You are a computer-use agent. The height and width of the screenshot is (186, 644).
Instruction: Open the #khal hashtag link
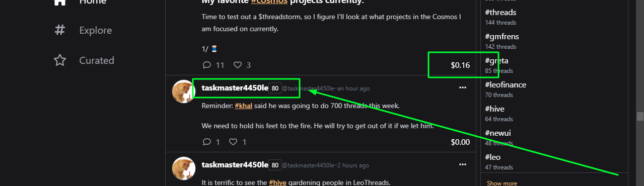pos(244,106)
